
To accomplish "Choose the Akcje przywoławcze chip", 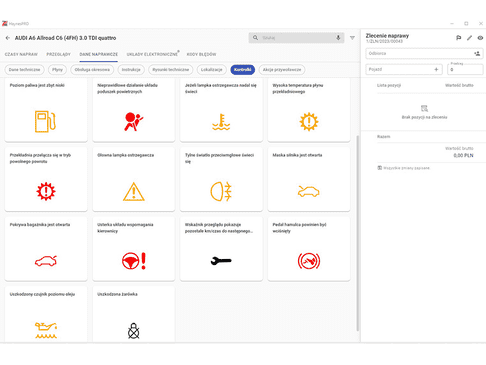I will click(282, 70).
